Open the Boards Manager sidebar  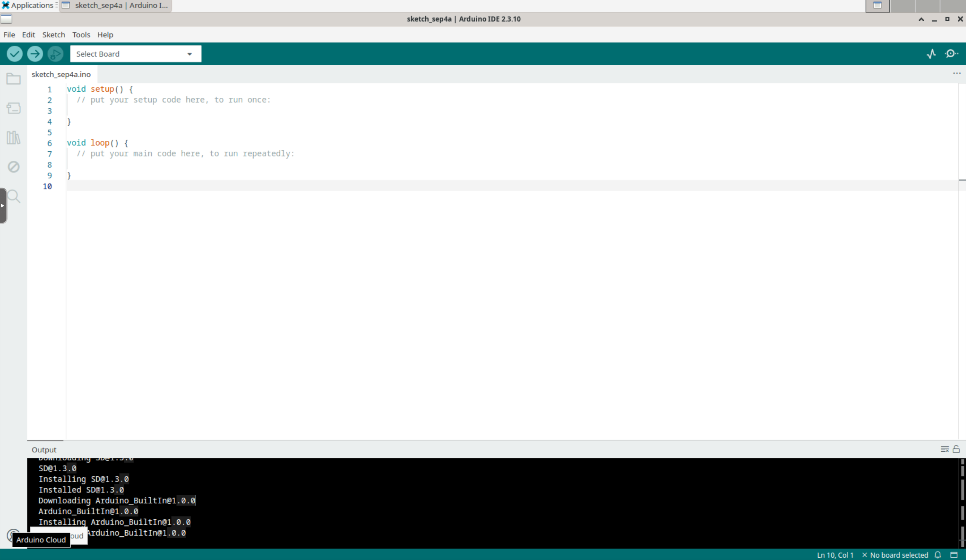tap(14, 108)
